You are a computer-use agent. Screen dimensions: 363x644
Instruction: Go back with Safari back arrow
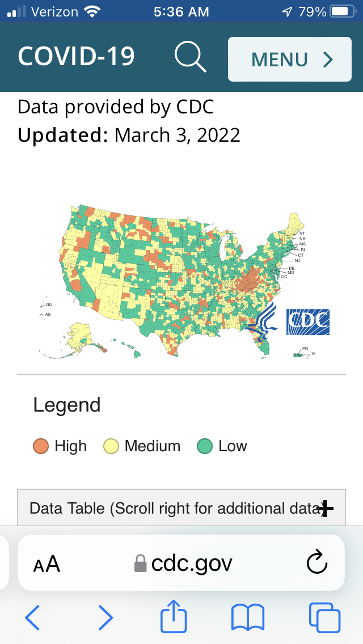(33, 617)
